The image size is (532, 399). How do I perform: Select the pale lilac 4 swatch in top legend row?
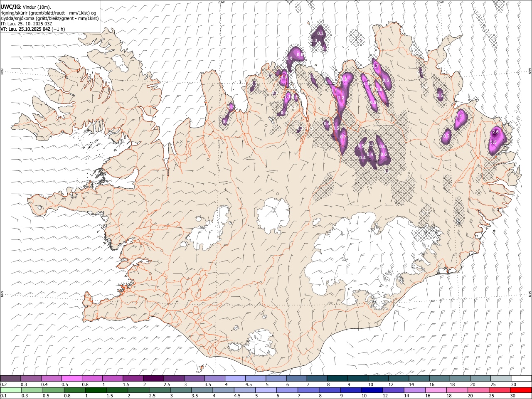coord(235,379)
